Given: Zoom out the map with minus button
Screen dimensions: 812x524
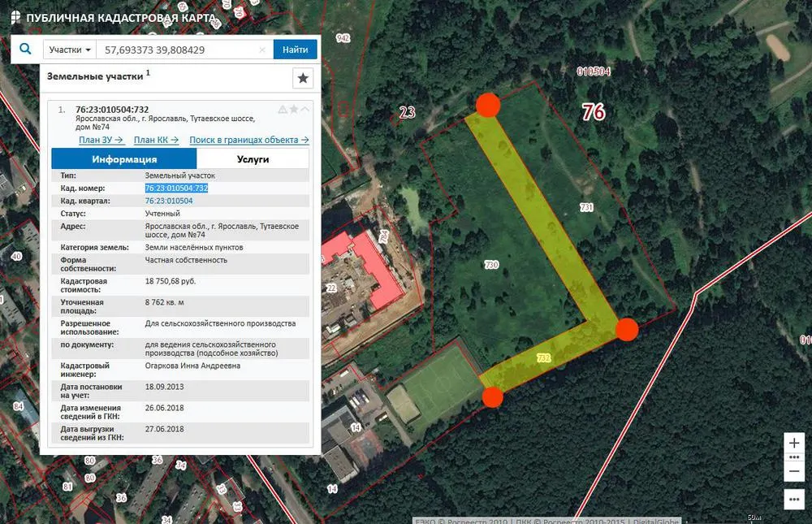Looking at the screenshot, I should 794,471.
